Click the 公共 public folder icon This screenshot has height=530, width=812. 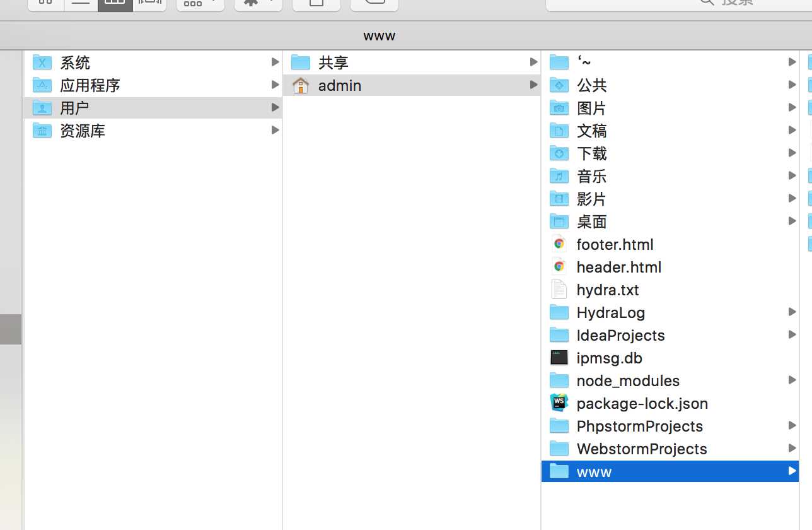(x=559, y=85)
